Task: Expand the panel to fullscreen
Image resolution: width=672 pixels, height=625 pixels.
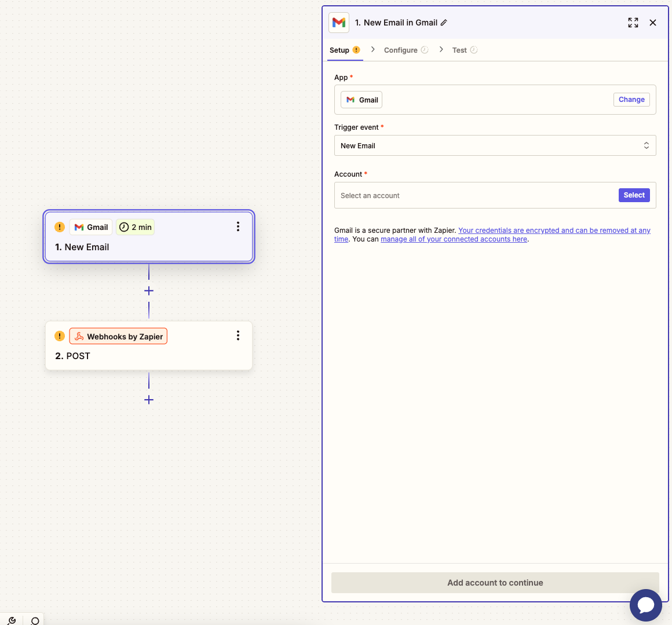Action: (x=633, y=23)
